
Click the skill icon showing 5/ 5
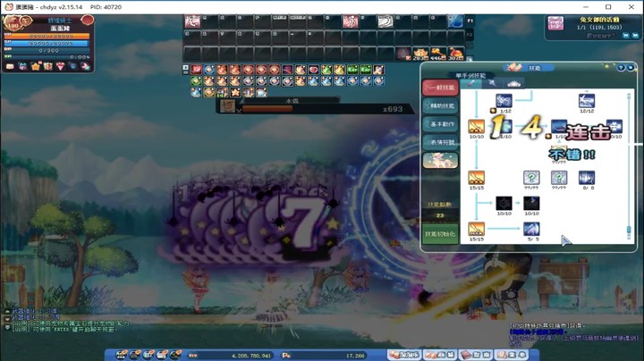[x=531, y=229]
